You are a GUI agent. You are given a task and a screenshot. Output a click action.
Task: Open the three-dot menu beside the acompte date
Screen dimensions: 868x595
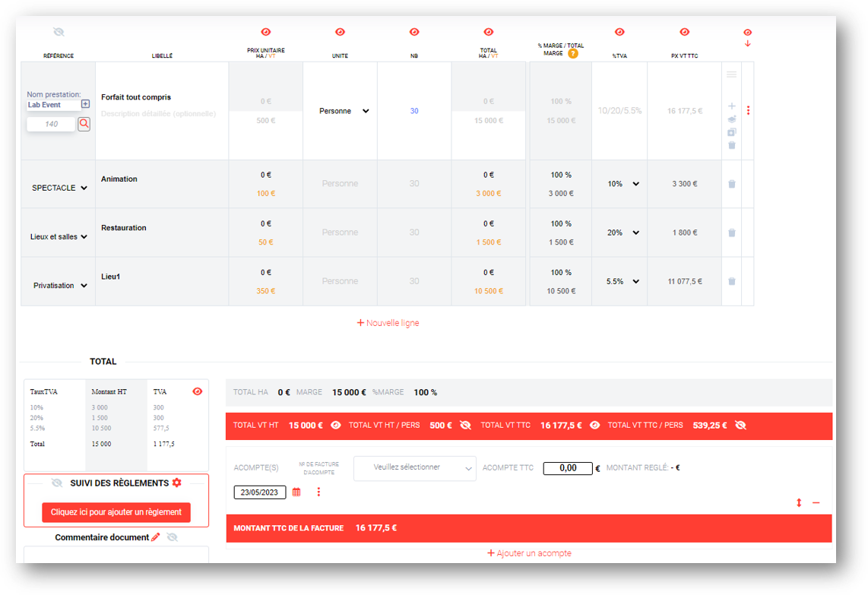(318, 492)
